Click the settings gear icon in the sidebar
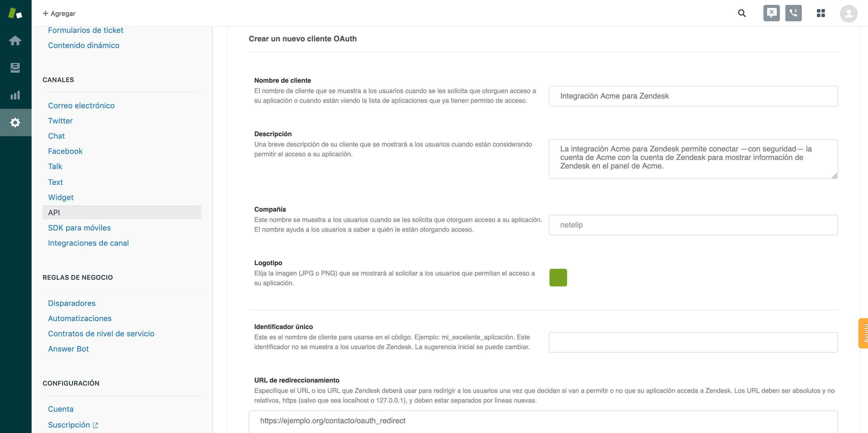868x433 pixels. (x=15, y=122)
